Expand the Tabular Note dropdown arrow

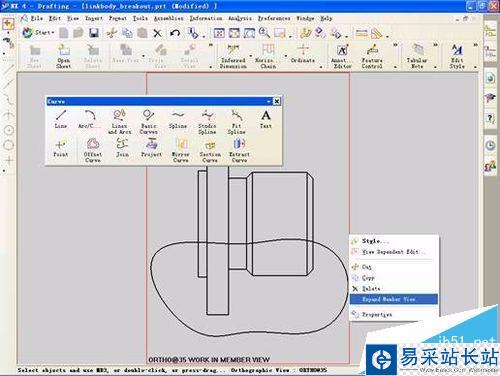click(435, 67)
